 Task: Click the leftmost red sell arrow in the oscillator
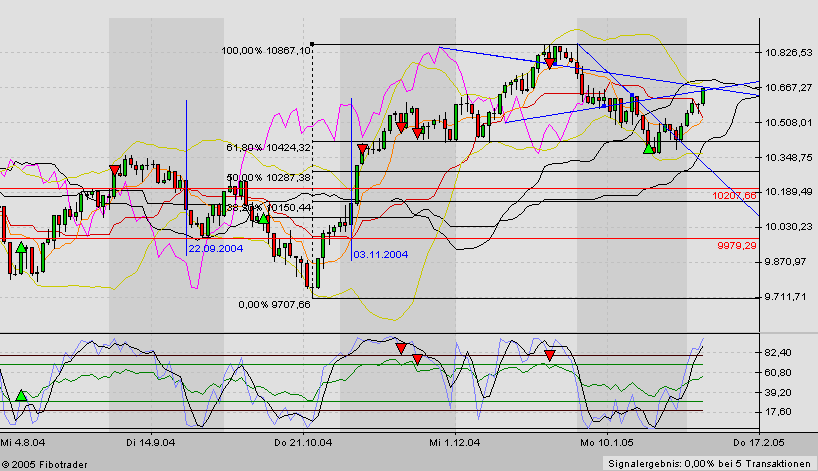pyautogui.click(x=400, y=348)
